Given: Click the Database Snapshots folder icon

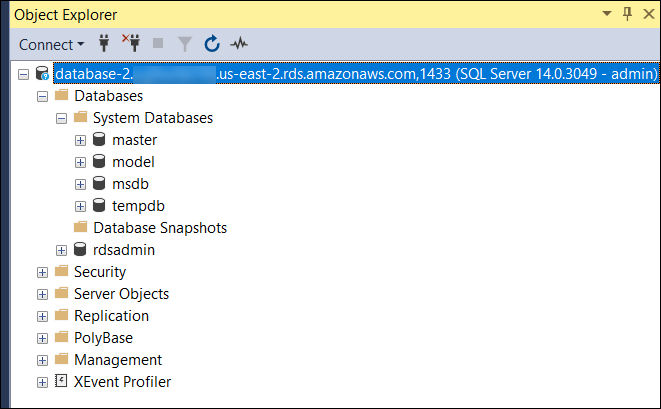Looking at the screenshot, I should click(81, 227).
